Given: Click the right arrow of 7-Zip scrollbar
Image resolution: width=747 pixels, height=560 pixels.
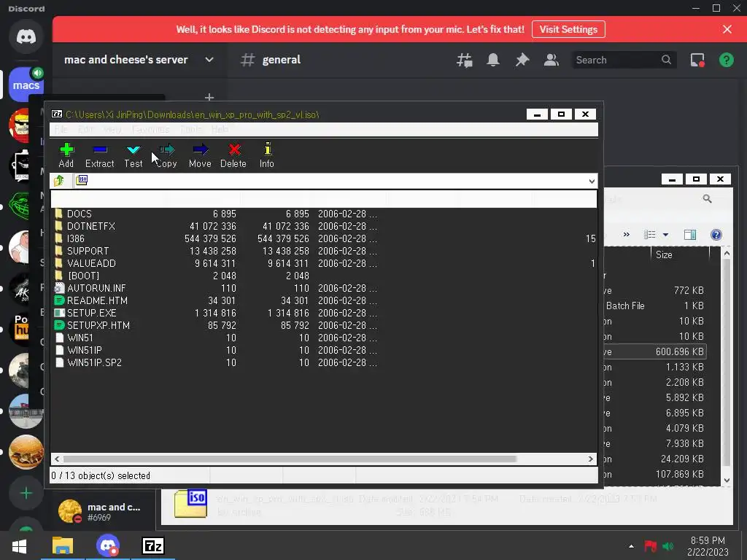Looking at the screenshot, I should coord(591,459).
